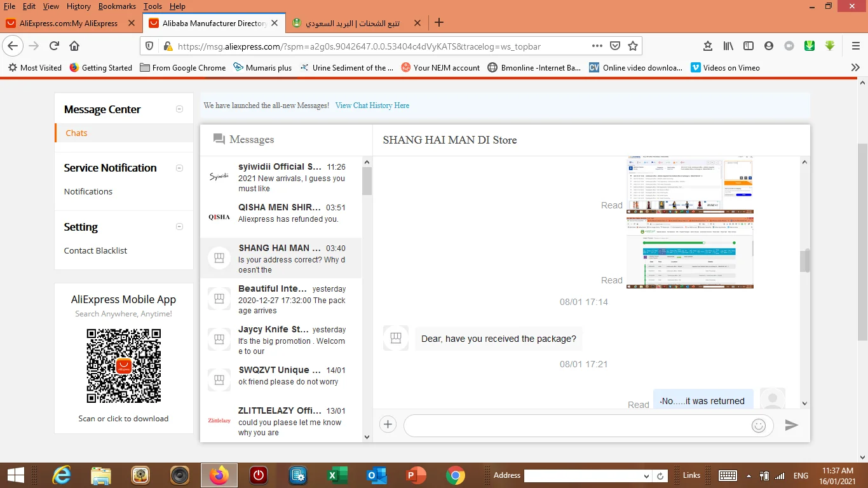Viewport: 868px width, 488px height.
Task: Show the bookmarks toolbar star menu
Action: (x=708, y=46)
